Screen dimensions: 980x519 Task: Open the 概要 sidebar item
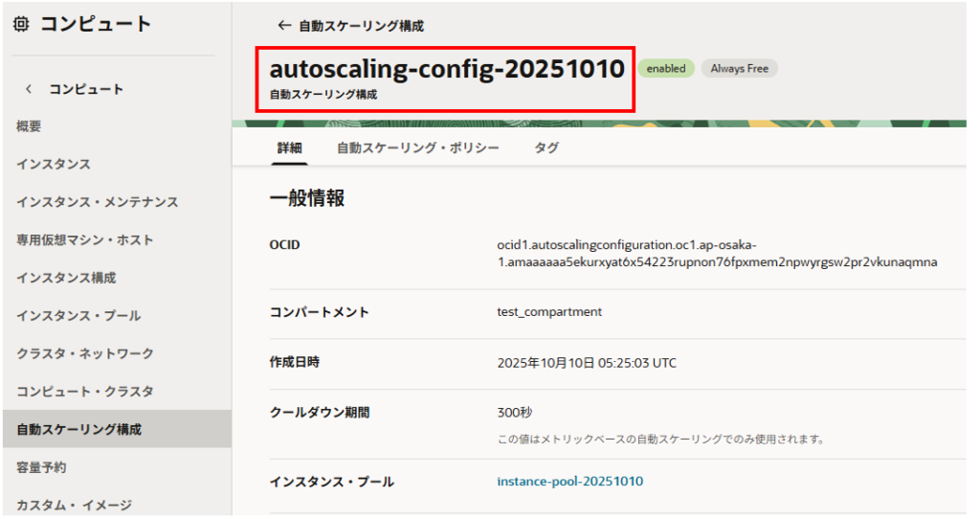pos(29,126)
